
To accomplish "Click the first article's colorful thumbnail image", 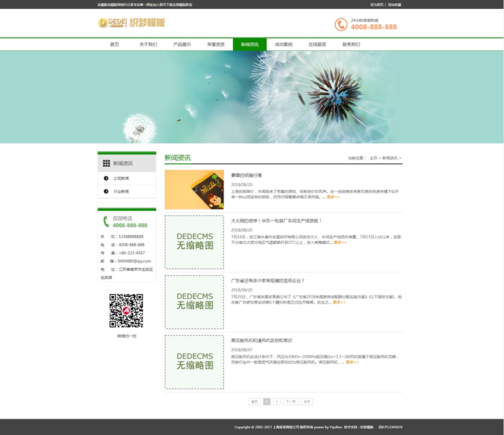I will pyautogui.click(x=194, y=189).
